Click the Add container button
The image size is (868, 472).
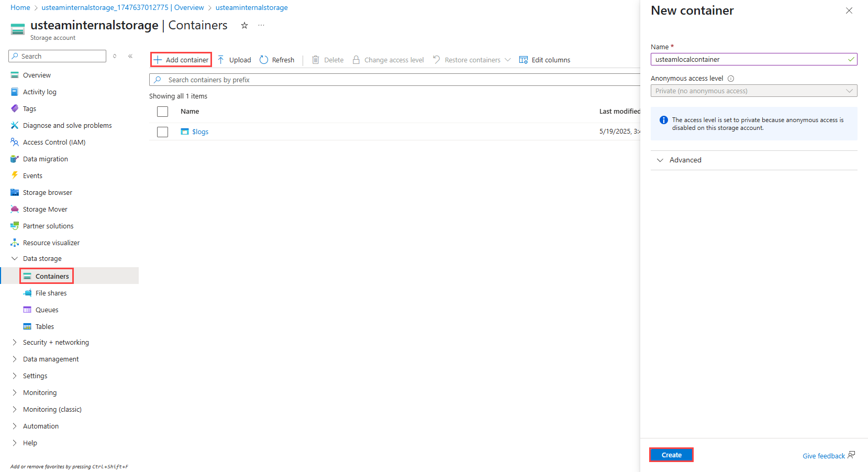pos(181,60)
